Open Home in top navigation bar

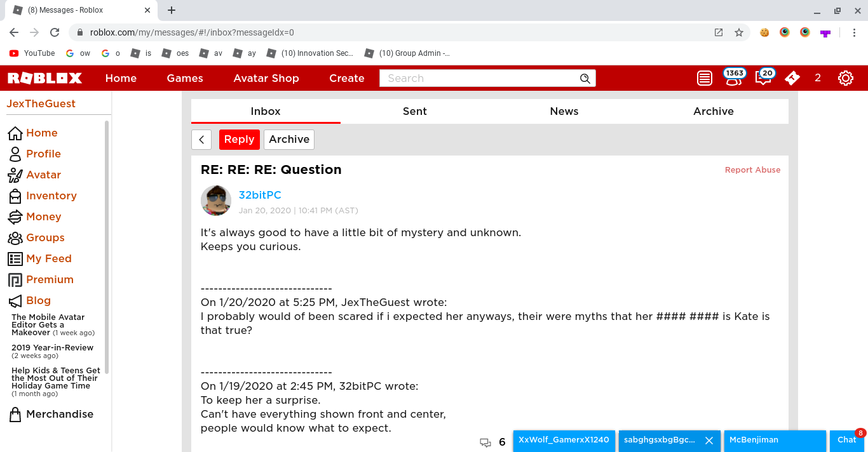click(x=121, y=78)
